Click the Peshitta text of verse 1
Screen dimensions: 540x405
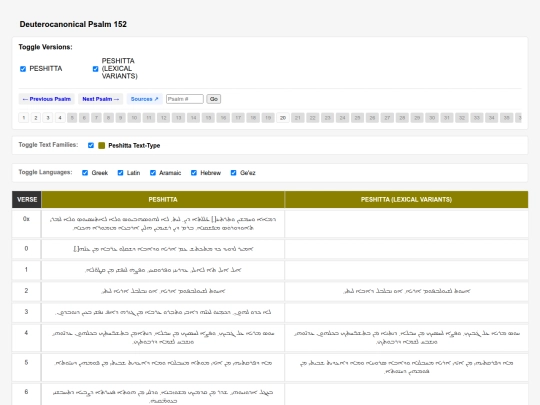click(x=163, y=270)
